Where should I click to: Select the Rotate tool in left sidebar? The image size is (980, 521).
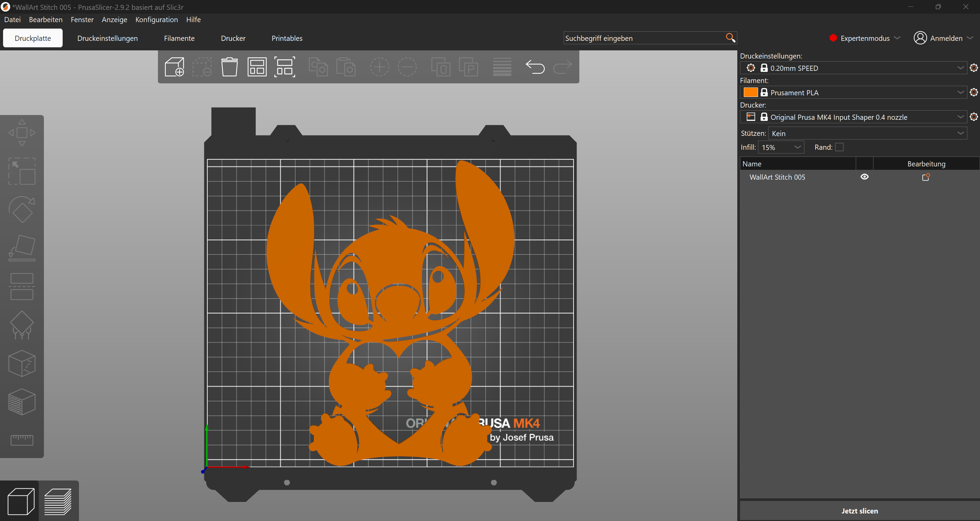point(22,209)
